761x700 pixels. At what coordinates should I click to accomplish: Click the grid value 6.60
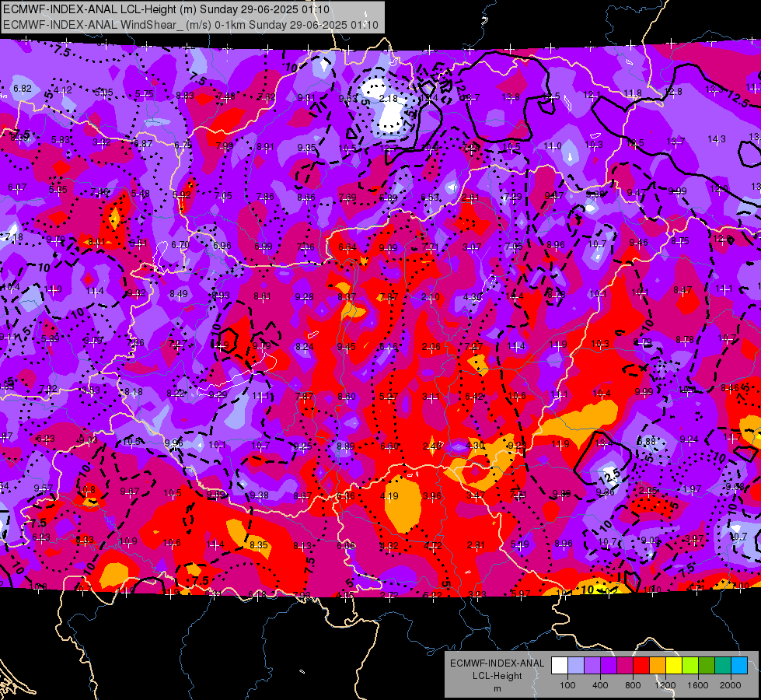click(389, 446)
